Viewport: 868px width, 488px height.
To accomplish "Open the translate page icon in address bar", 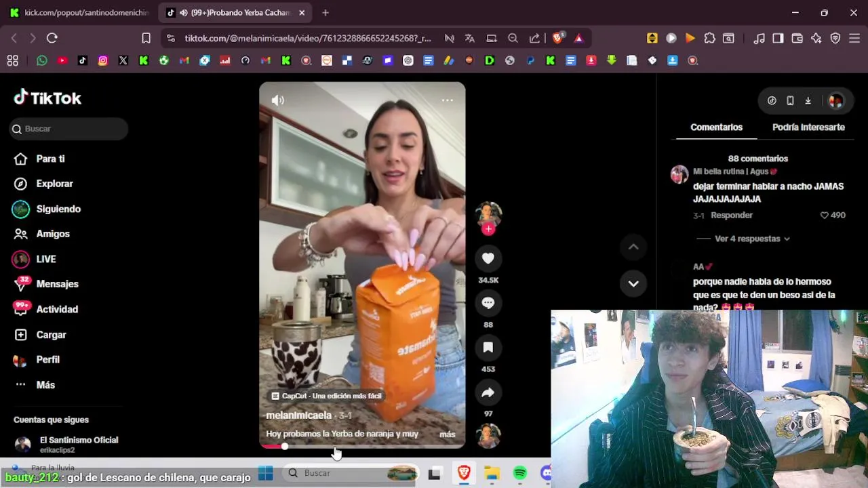I will pos(469,39).
